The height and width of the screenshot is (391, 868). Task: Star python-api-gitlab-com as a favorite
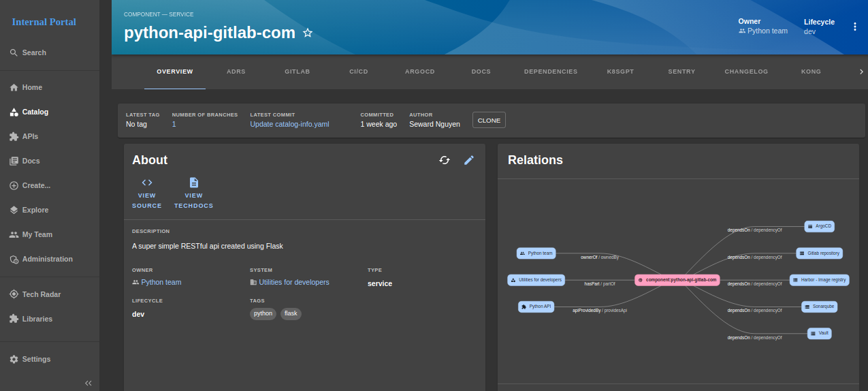(x=308, y=33)
